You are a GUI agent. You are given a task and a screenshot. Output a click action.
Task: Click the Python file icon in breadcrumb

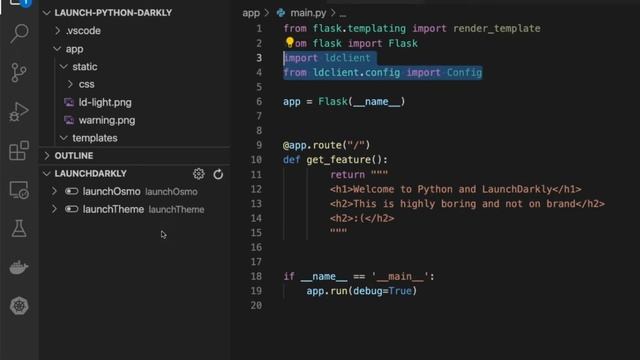(x=281, y=13)
